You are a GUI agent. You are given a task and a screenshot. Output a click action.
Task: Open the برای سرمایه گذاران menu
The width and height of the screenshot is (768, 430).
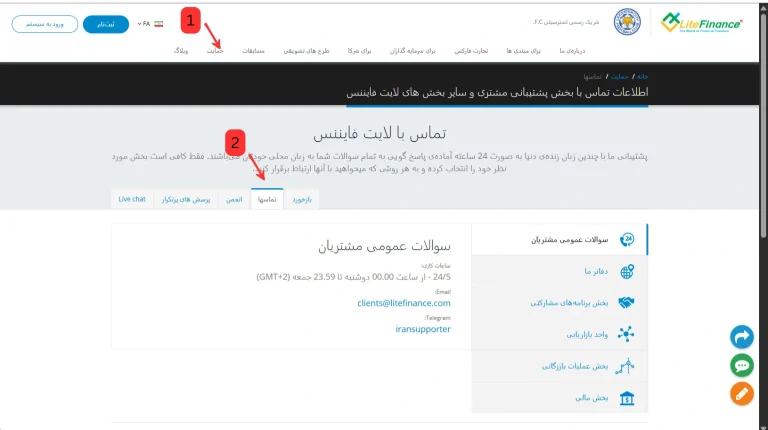(x=412, y=51)
